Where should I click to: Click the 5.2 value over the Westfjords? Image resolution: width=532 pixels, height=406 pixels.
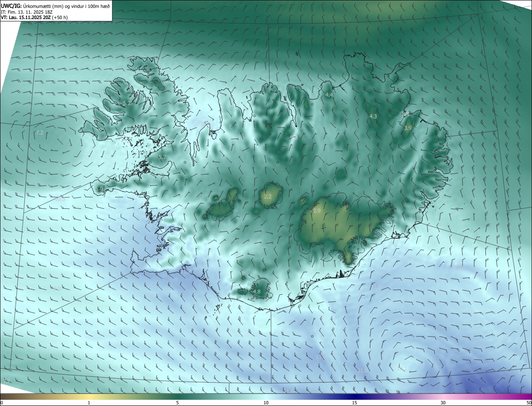(127, 103)
